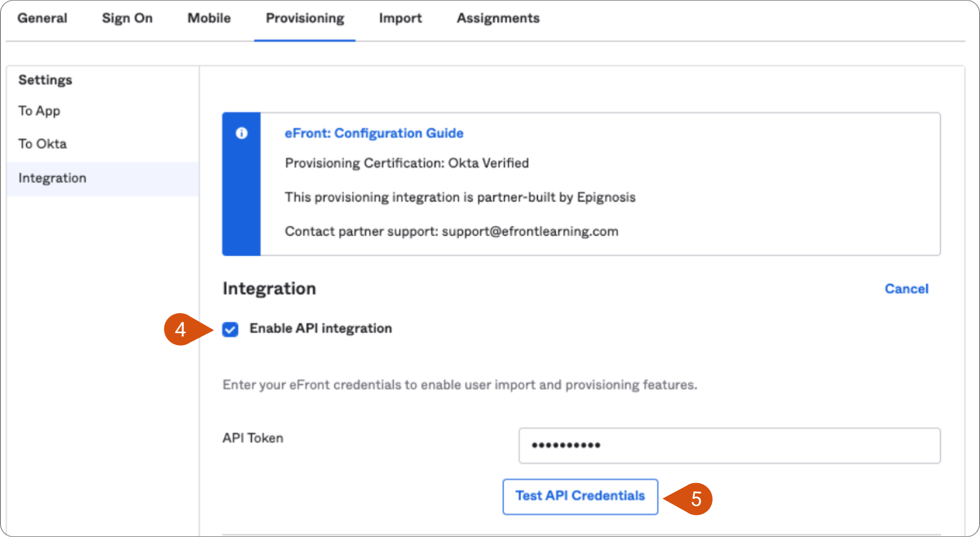The width and height of the screenshot is (980, 537).
Task: Choose Integration in Settings sidebar
Action: pyautogui.click(x=103, y=178)
